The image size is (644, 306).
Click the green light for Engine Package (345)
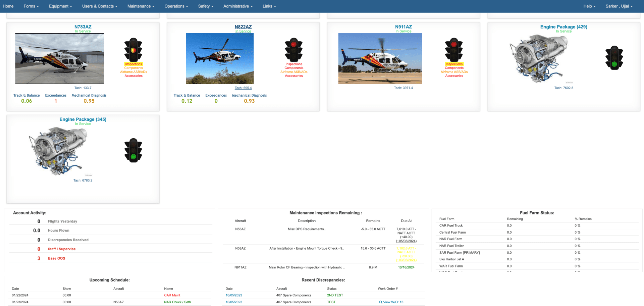point(133,156)
